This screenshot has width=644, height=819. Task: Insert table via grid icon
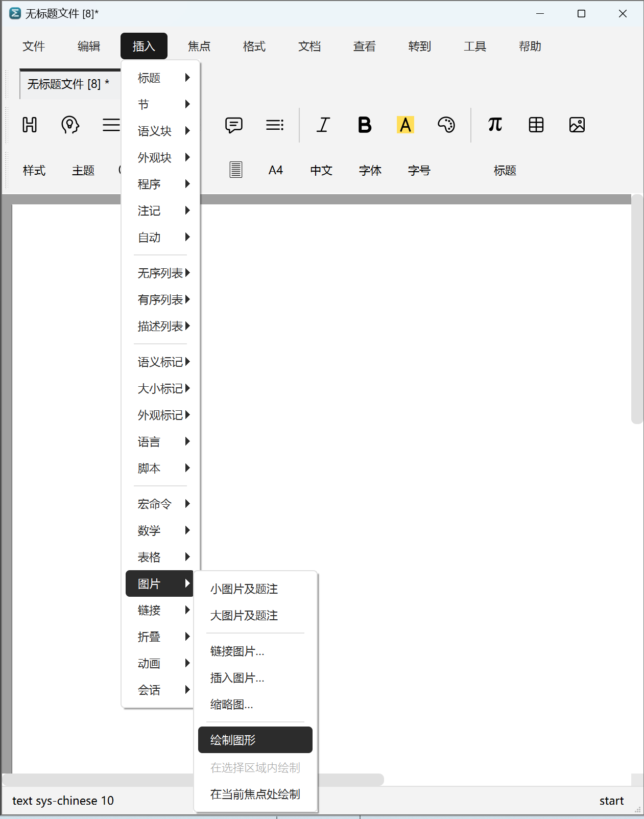(x=536, y=125)
